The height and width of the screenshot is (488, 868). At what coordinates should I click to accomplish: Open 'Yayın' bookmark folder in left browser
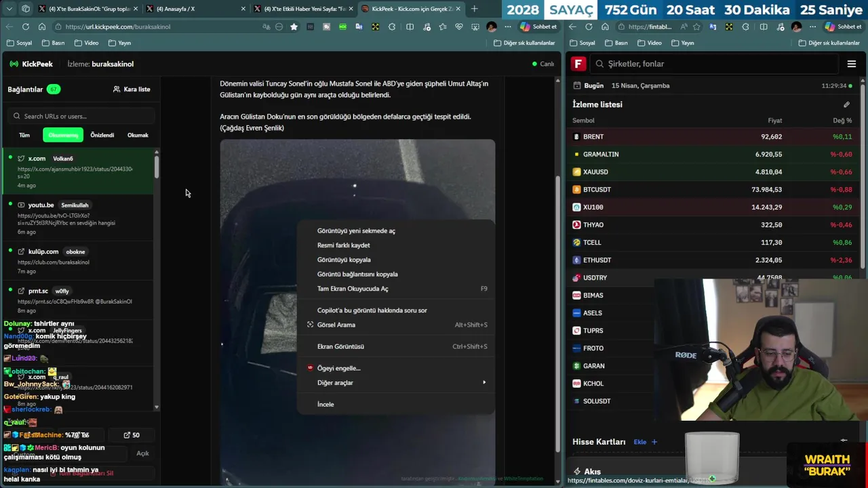(x=119, y=43)
